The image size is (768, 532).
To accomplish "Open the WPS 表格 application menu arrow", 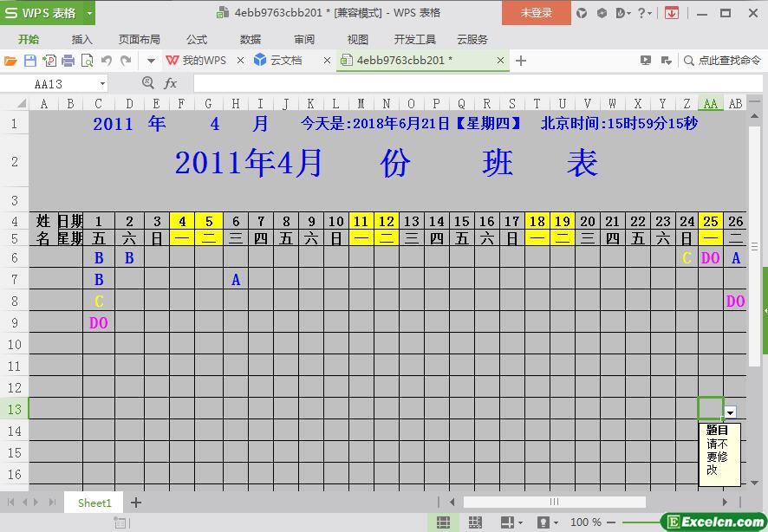I will click(x=89, y=13).
